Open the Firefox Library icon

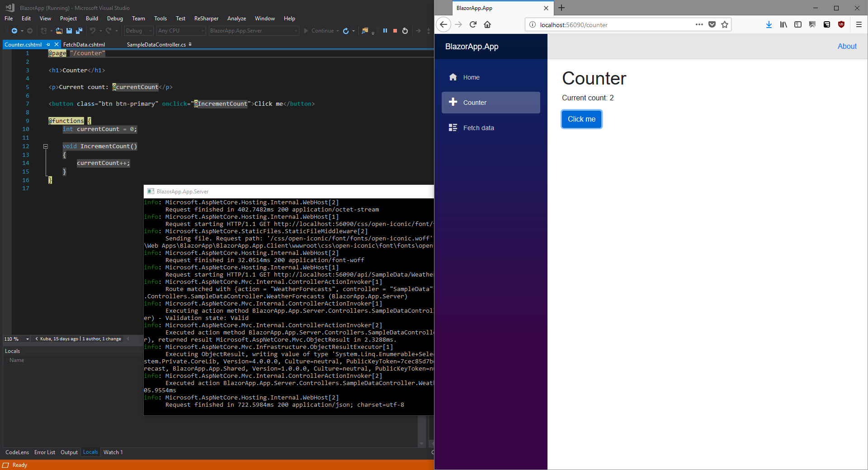783,24
